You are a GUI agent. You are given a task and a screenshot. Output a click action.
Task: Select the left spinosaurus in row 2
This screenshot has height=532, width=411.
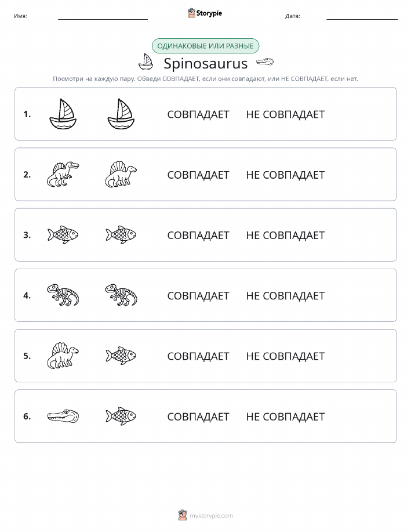click(x=63, y=175)
